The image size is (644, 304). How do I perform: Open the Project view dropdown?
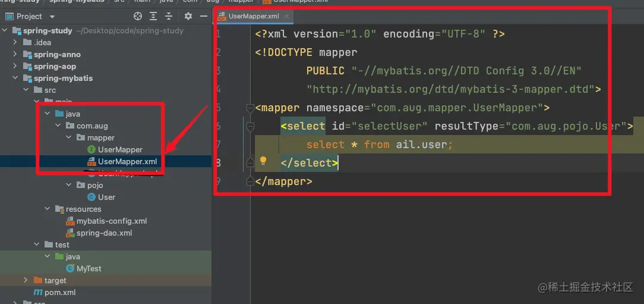(52, 17)
